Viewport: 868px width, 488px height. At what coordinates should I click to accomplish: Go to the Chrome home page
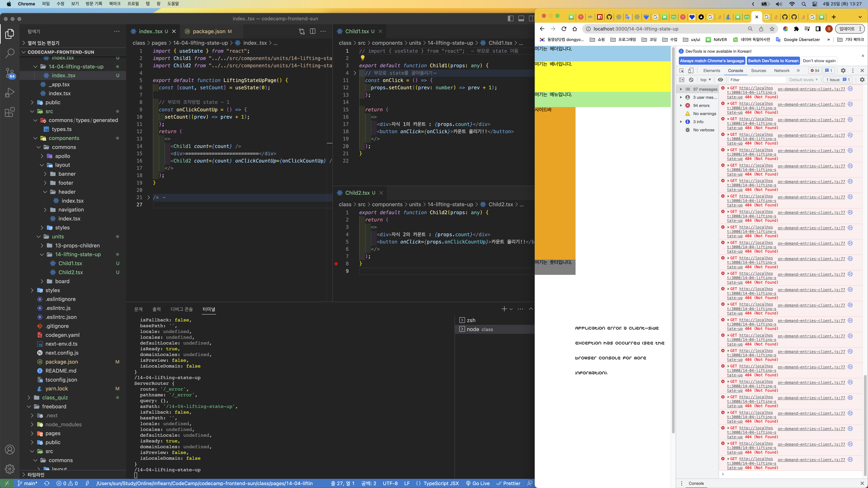pos(575,29)
